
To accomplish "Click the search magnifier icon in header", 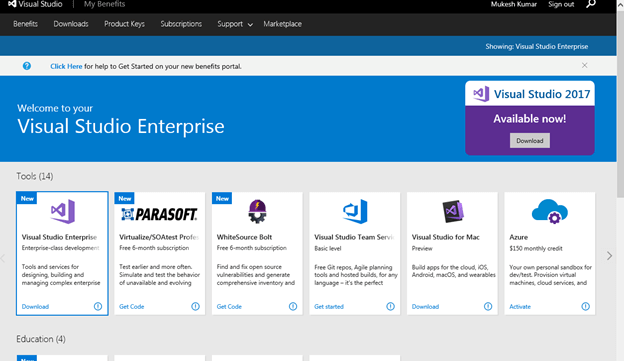I will [x=591, y=4].
